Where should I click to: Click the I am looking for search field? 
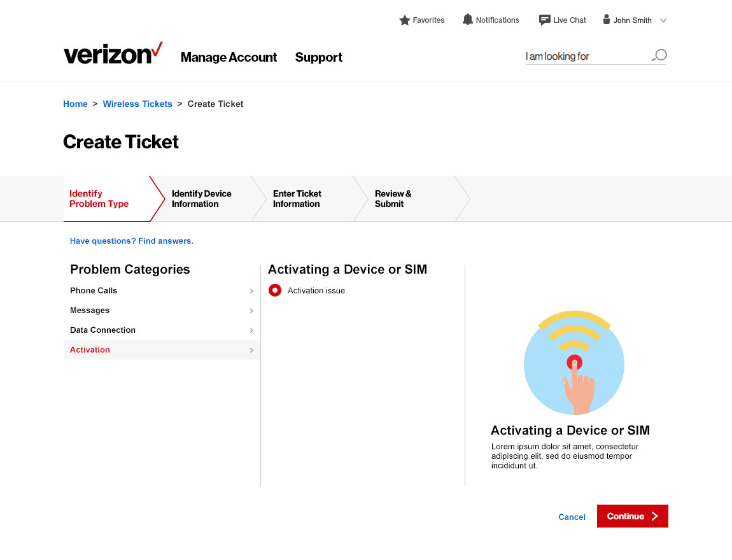point(586,57)
